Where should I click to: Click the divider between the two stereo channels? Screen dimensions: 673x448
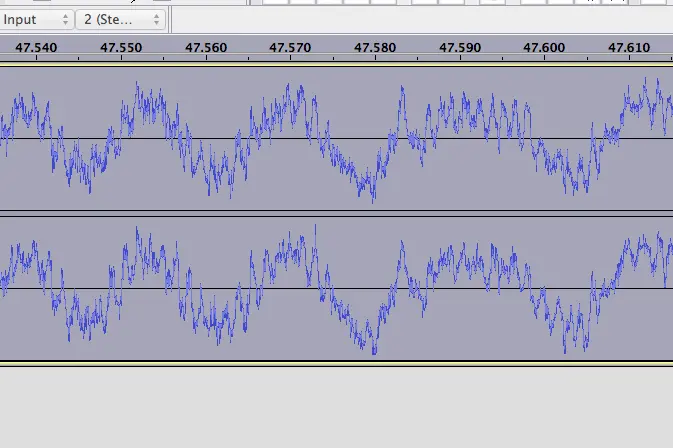[x=336, y=213]
